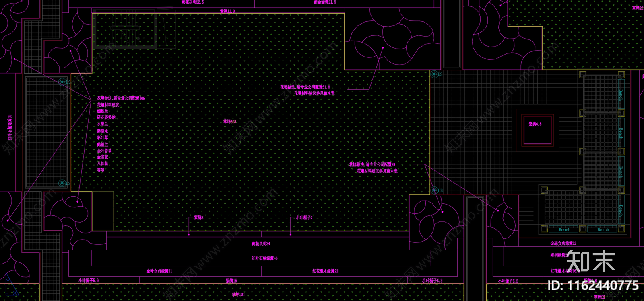The height and width of the screenshot is (301, 644).
Task: Select the 紫鹃6.8 planter label
Action: (x=535, y=124)
